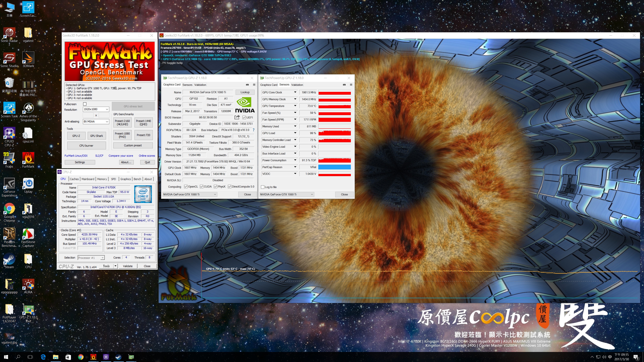Open Validation tab in GPU-Z Sensors window
Viewport: 644px width, 362px height.
[297, 85]
